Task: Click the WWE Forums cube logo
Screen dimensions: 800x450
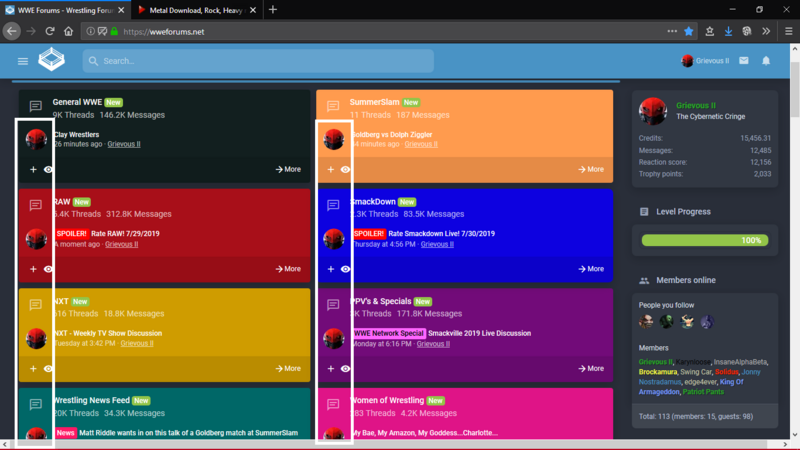Action: 52,59
